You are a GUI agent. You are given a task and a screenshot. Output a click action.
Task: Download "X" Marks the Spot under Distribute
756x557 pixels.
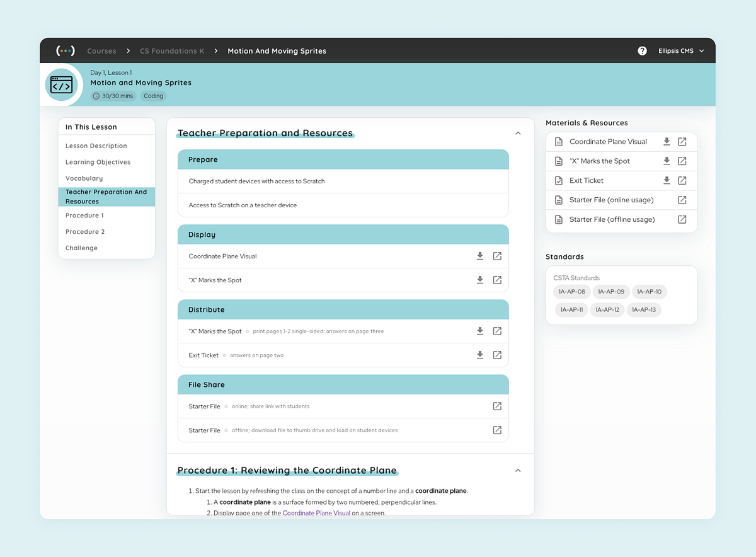point(480,331)
